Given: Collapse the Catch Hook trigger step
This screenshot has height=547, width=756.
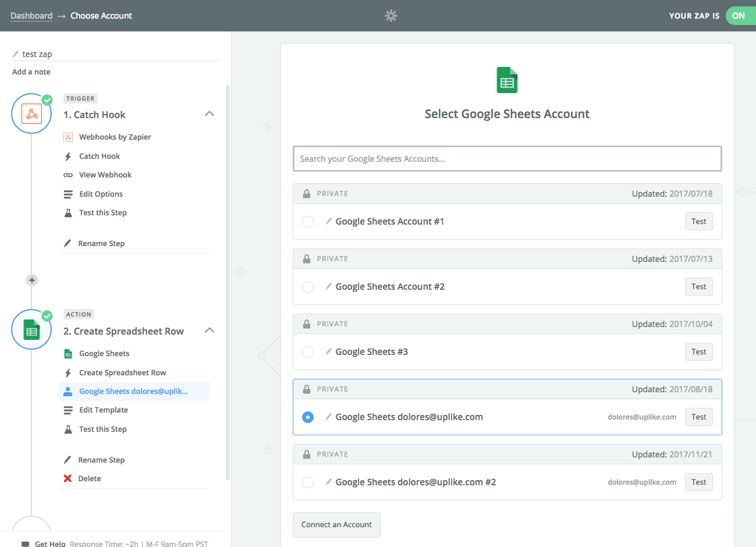Looking at the screenshot, I should (210, 114).
